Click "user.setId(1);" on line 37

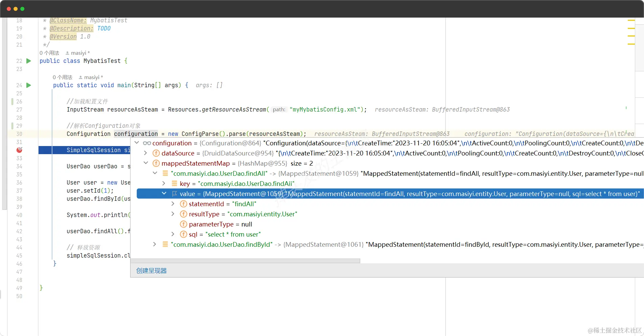coord(90,191)
